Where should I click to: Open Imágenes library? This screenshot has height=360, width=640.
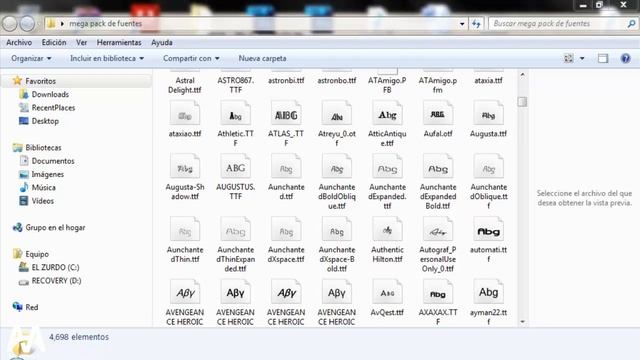click(48, 174)
